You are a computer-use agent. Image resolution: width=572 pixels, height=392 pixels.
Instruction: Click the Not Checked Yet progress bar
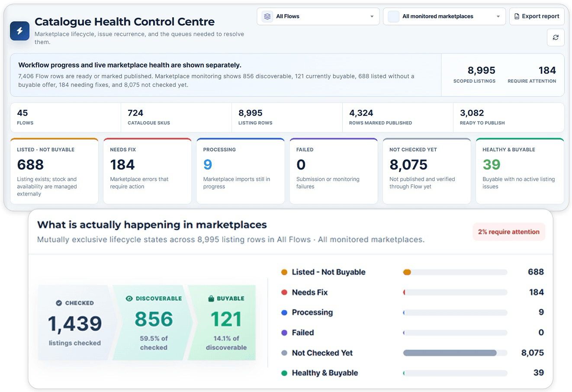click(455, 353)
